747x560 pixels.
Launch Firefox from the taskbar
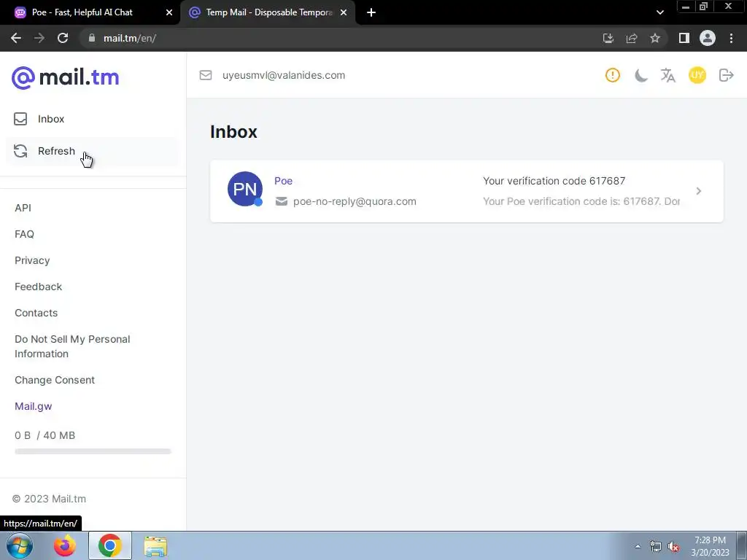pos(65,545)
